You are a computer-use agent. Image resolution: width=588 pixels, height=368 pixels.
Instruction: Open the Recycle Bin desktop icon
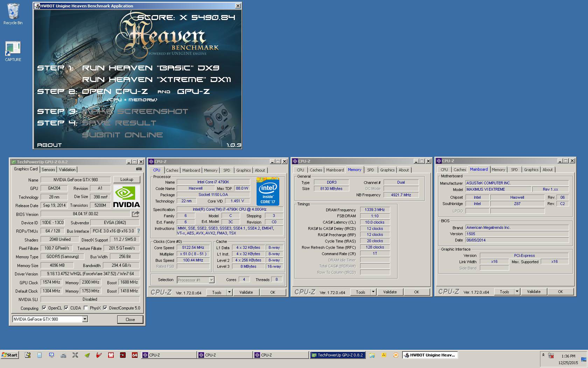point(13,14)
